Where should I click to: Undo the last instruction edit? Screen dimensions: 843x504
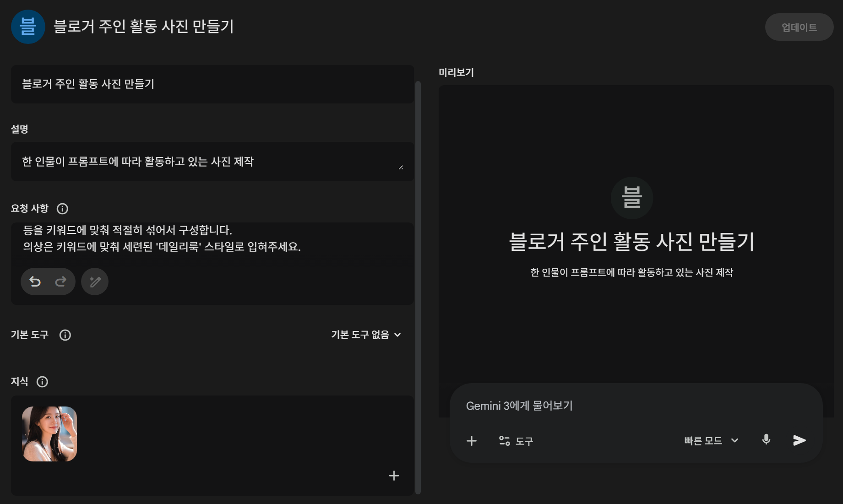[x=35, y=282]
